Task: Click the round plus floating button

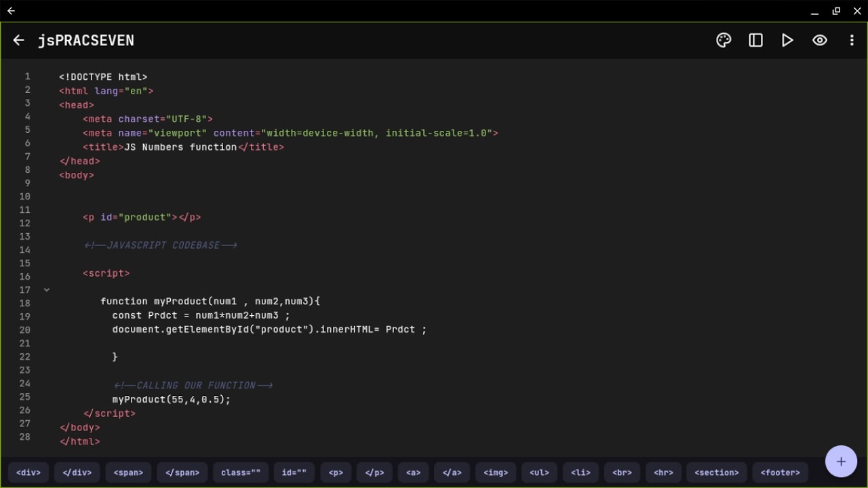Action: (841, 462)
